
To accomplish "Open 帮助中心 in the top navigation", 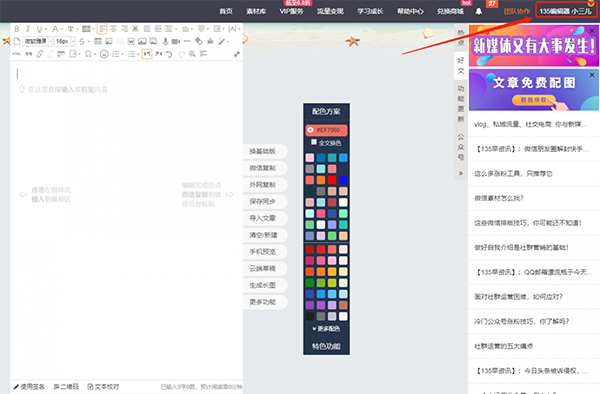I will point(410,11).
